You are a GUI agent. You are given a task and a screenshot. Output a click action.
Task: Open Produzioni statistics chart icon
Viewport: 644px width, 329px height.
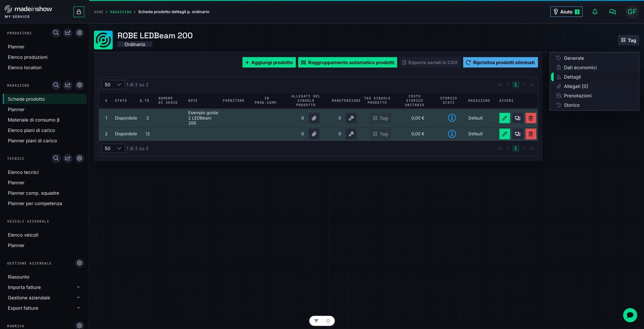[68, 33]
